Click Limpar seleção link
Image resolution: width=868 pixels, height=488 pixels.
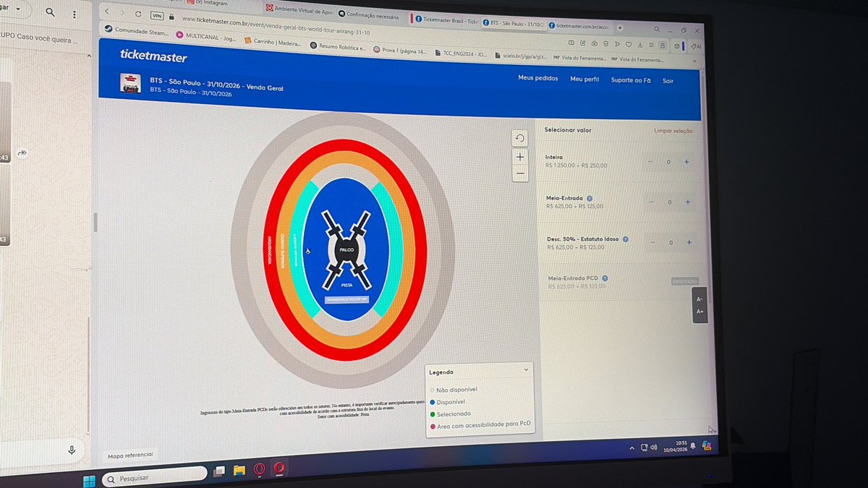coord(673,131)
